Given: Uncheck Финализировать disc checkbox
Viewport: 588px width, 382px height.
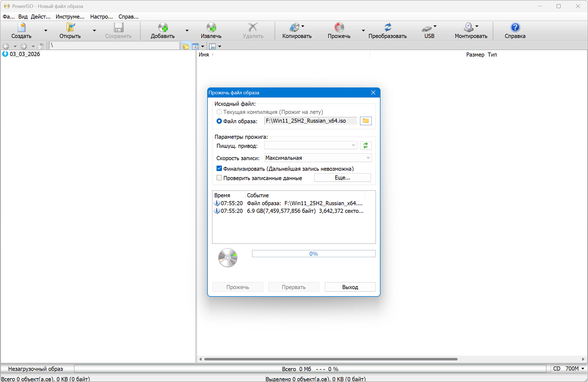Looking at the screenshot, I should pos(219,169).
